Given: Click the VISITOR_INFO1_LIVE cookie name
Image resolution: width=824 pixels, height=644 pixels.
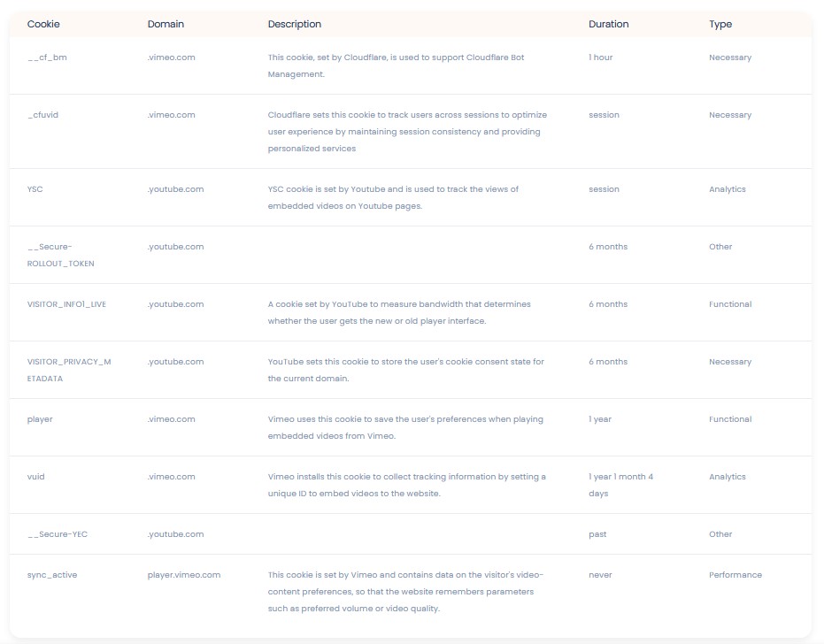Looking at the screenshot, I should pyautogui.click(x=66, y=304).
